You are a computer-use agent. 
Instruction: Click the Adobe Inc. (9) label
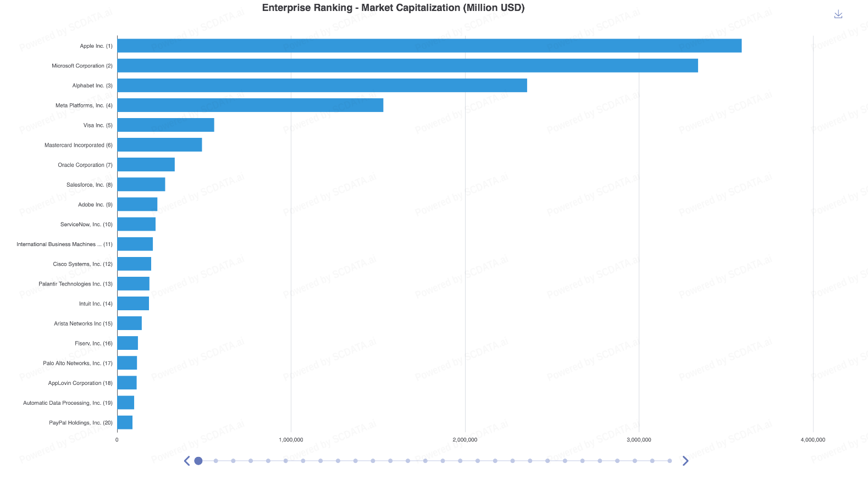[x=95, y=205]
